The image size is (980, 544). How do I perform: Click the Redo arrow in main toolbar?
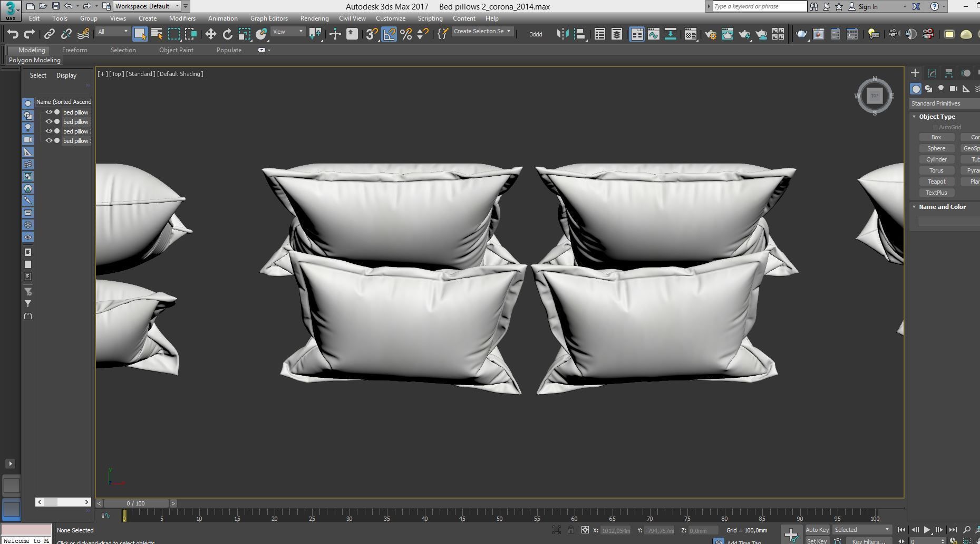(30, 34)
